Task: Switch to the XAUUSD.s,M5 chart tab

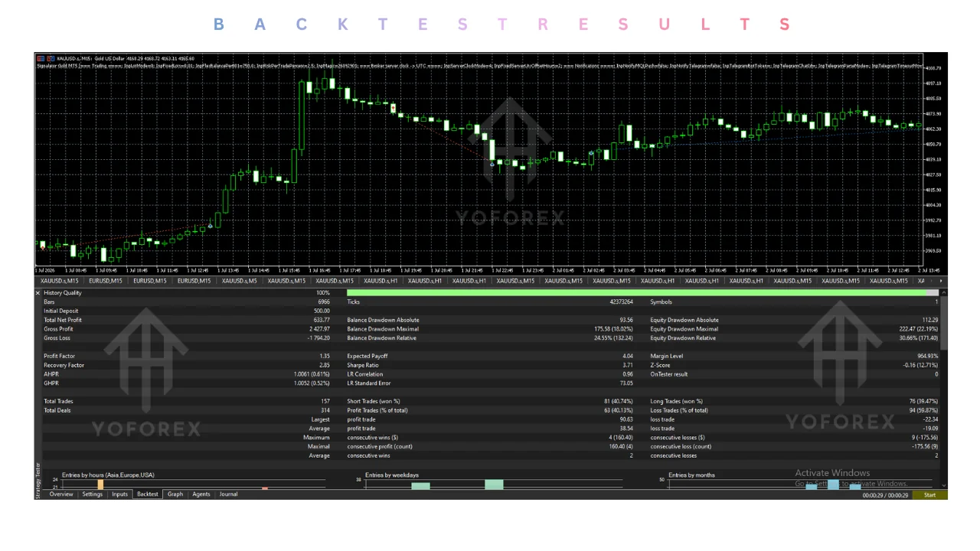Action: [x=240, y=281]
